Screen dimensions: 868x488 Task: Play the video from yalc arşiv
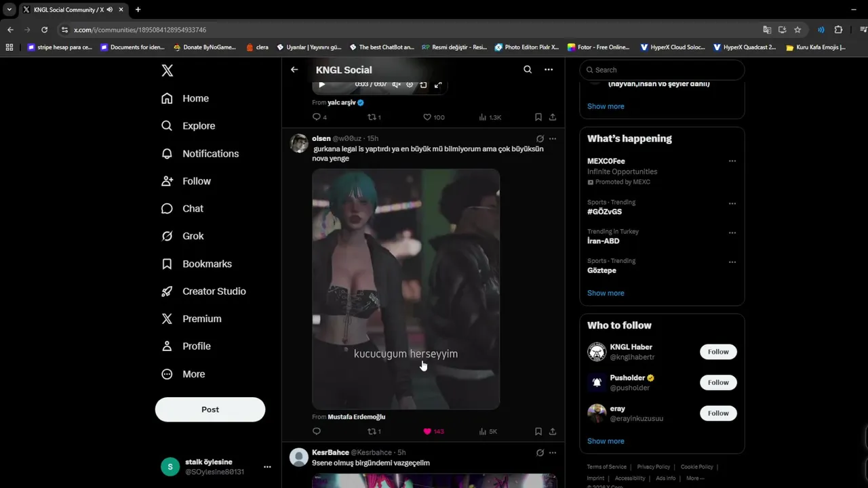[x=322, y=85]
